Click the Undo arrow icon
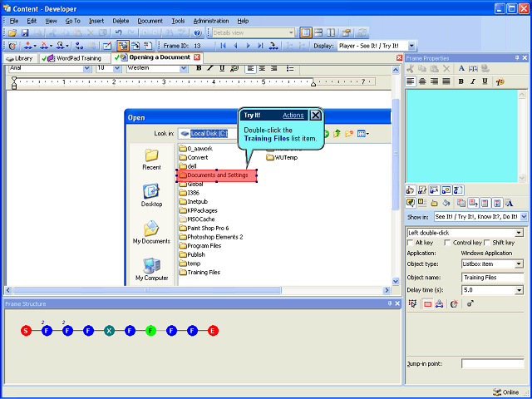 (x=118, y=33)
